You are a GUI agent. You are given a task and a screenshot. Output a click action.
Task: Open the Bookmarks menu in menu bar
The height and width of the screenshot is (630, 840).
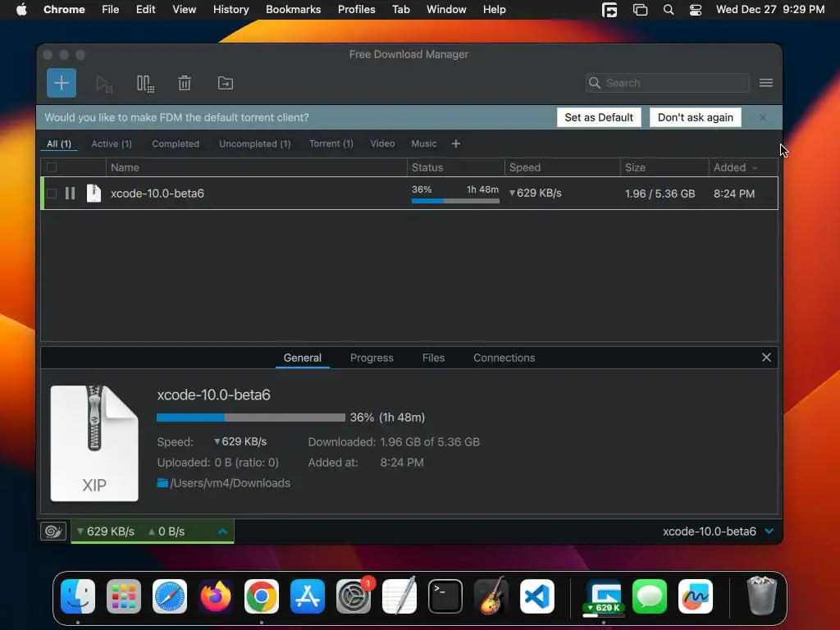[x=293, y=10]
